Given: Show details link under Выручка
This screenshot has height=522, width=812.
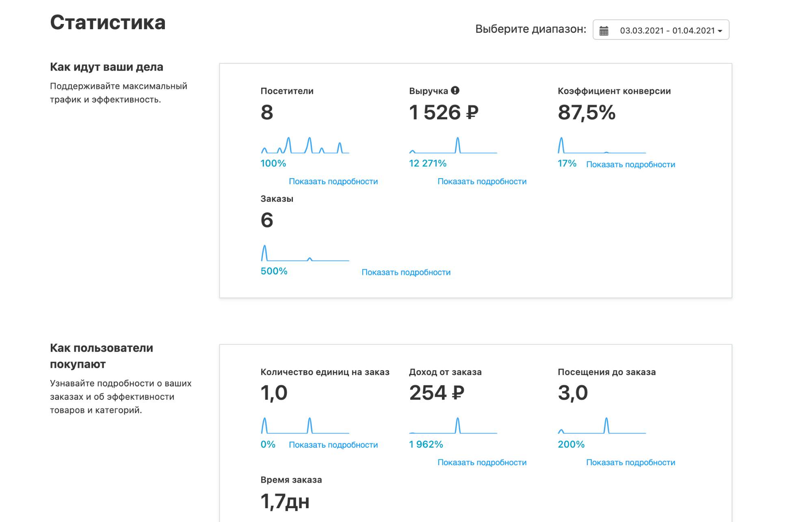Looking at the screenshot, I should 482,181.
